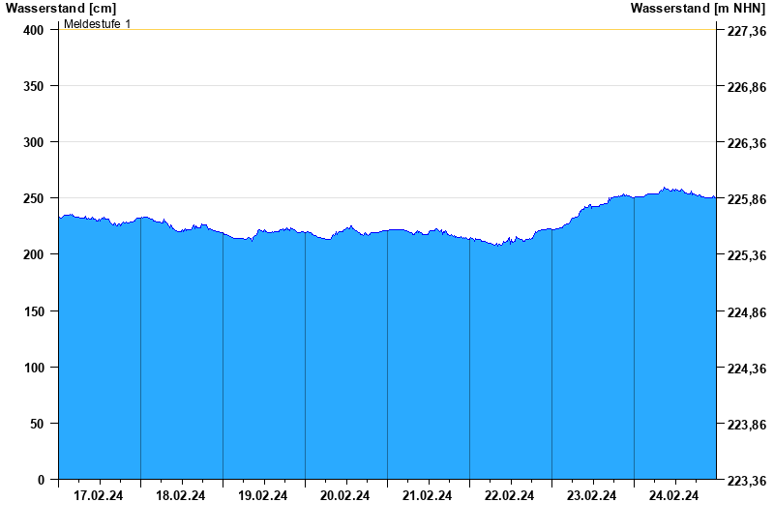Click the 225,86 value on the right axis

pos(746,199)
